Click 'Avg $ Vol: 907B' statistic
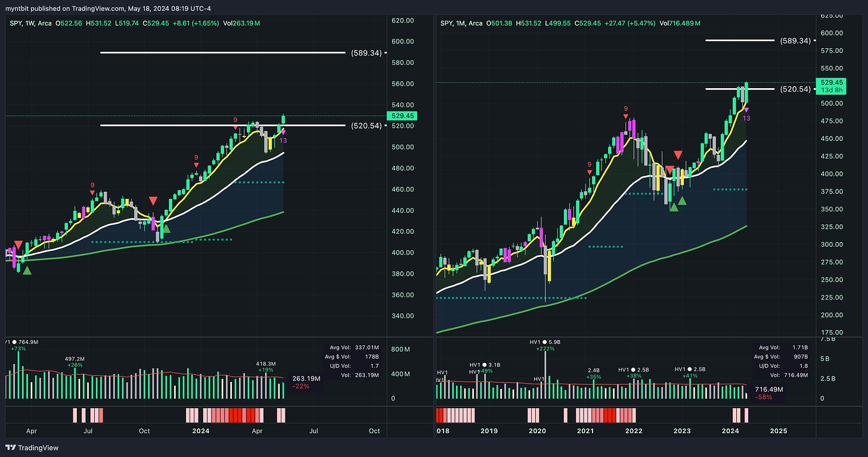The height and width of the screenshot is (457, 868). [781, 357]
